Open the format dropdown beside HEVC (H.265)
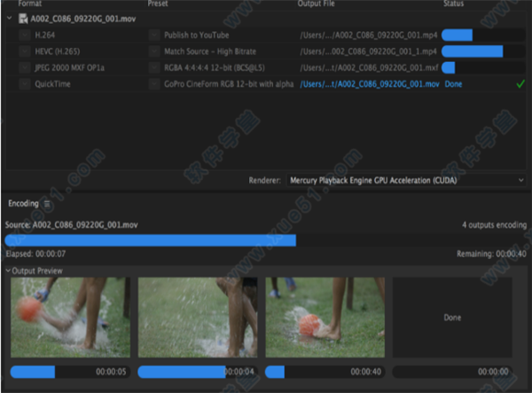This screenshot has width=532, height=393. coord(24,51)
